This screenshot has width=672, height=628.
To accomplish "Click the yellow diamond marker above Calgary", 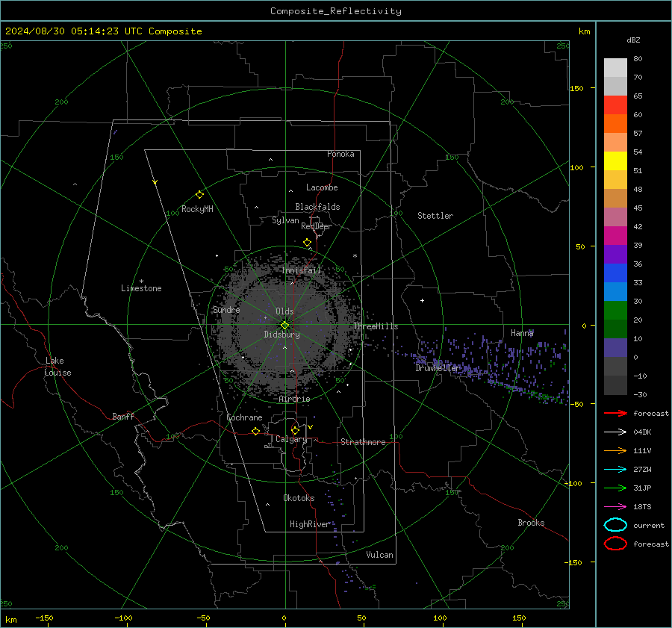I will tap(295, 430).
